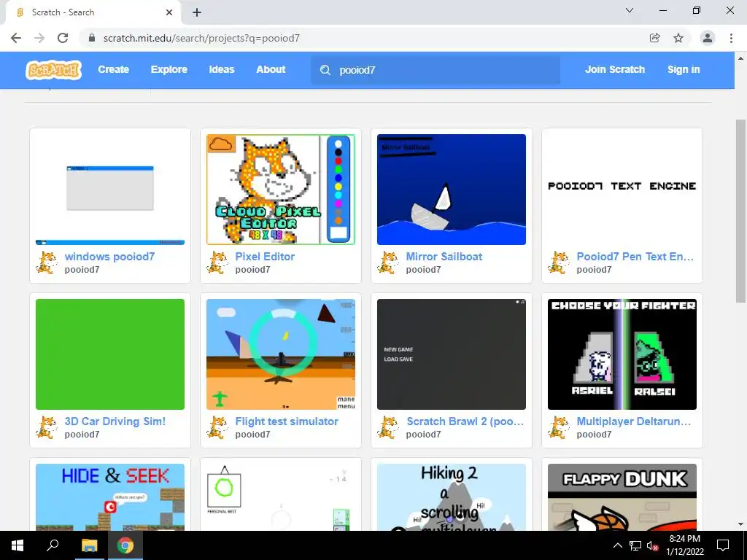
Task: Open the Pooiod7 Pen Text En… title link
Action: (x=635, y=257)
